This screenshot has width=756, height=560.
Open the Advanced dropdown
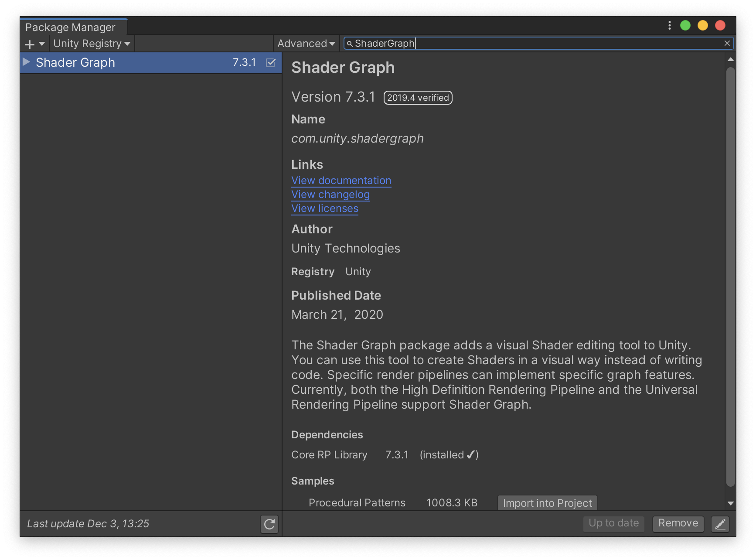[x=306, y=43]
